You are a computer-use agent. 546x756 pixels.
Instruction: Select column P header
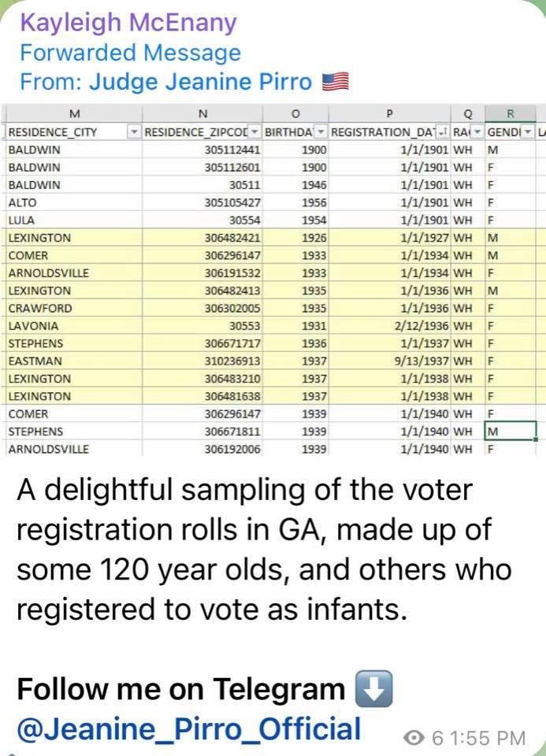click(x=390, y=113)
